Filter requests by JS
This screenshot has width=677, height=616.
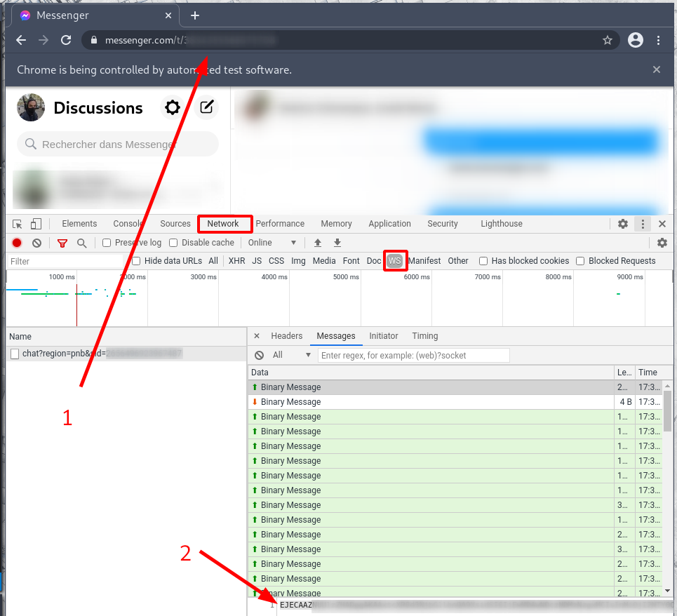click(257, 261)
